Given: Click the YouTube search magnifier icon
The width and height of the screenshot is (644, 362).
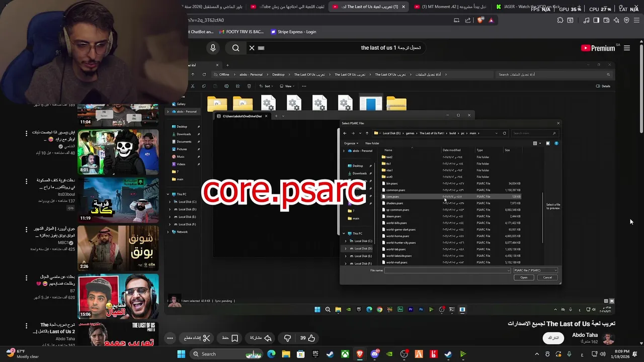Looking at the screenshot, I should tap(235, 48).
